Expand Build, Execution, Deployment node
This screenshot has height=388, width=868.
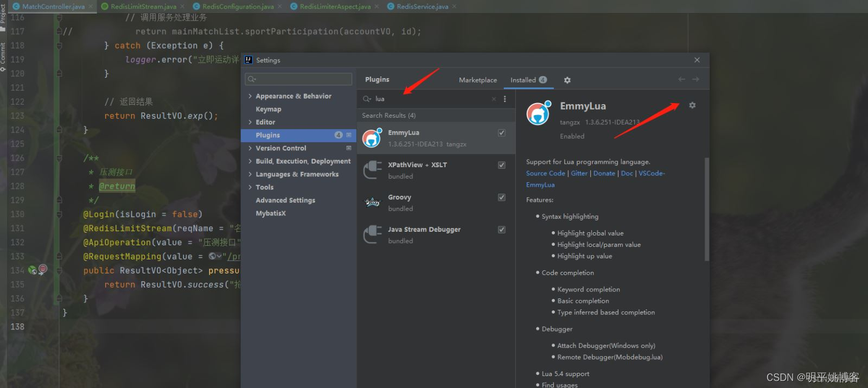[250, 161]
